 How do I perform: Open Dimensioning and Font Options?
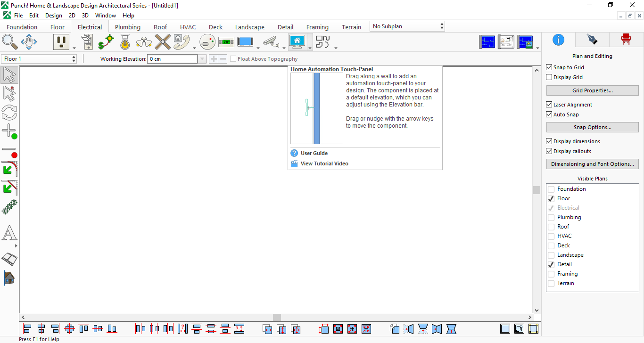click(x=593, y=164)
